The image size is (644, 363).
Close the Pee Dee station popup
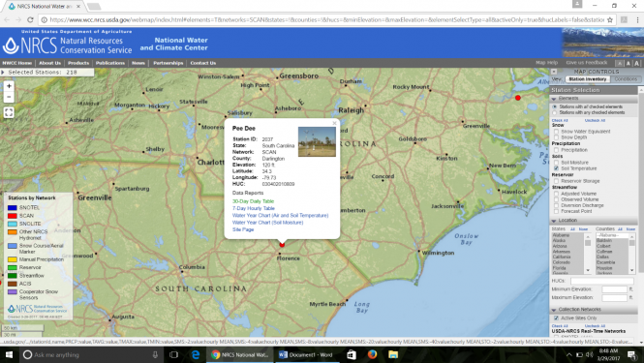(334, 123)
